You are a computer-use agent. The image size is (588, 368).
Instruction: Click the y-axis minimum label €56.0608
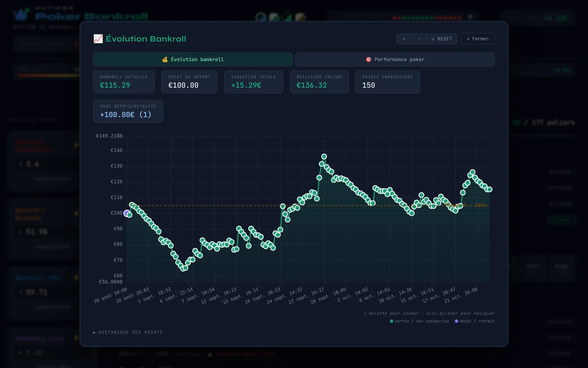(x=110, y=282)
